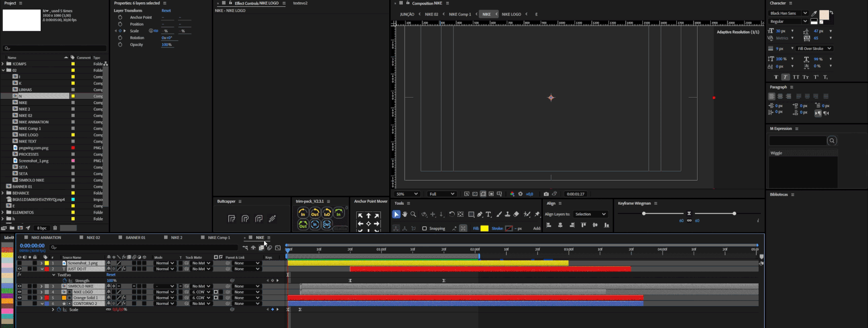Select the Clone Stamp tool
The height and width of the screenshot is (328, 868).
tap(507, 214)
